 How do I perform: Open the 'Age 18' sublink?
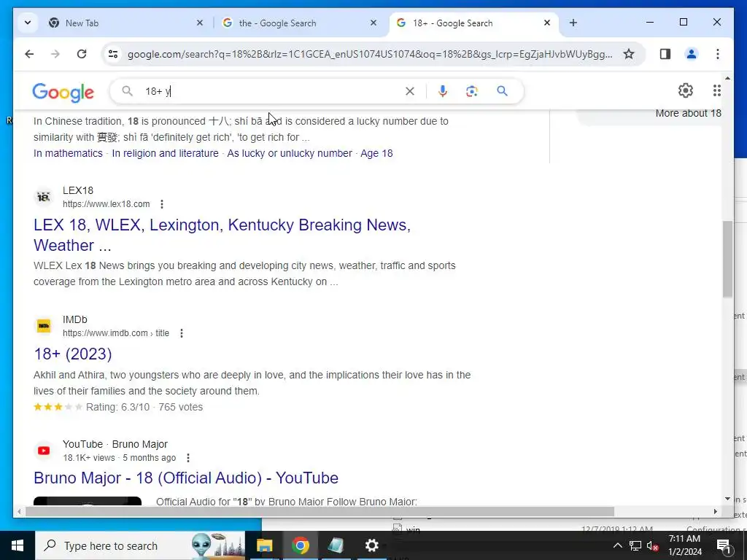376,153
